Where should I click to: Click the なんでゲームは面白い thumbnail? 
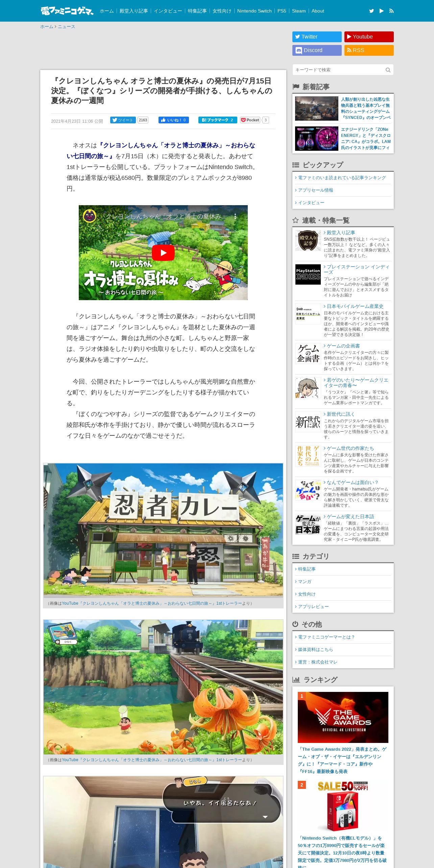click(308, 490)
